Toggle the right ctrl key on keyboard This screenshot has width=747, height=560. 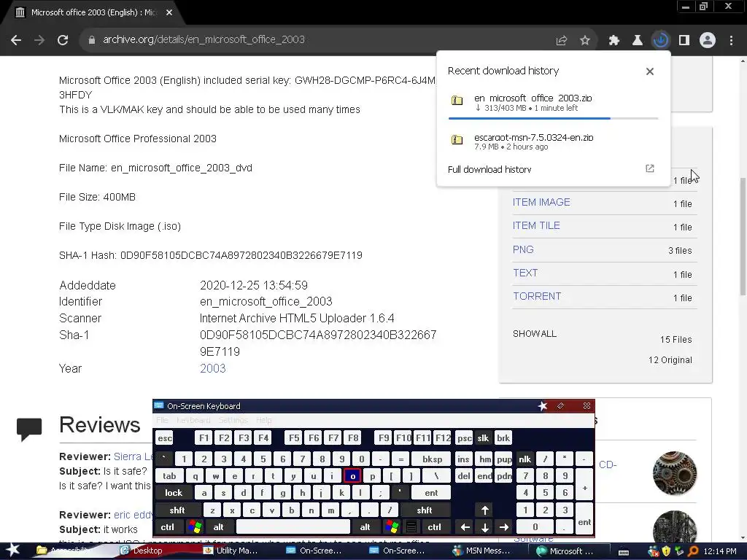[434, 527]
